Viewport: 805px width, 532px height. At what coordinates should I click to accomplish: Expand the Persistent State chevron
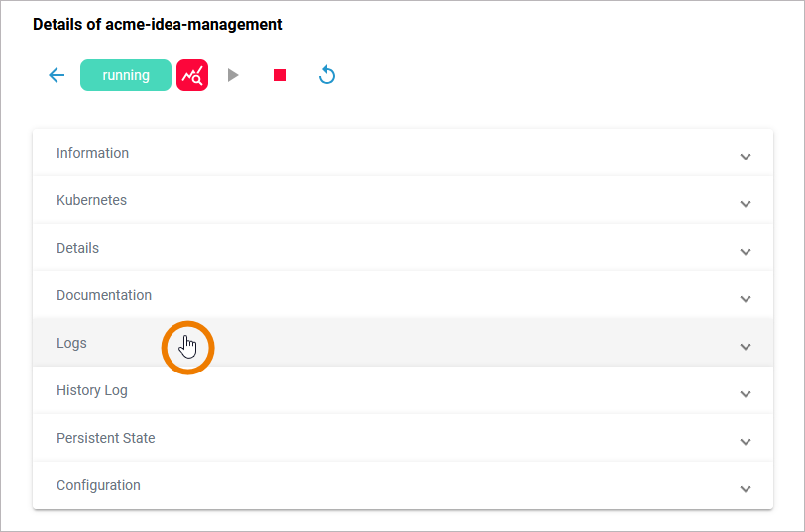click(746, 442)
